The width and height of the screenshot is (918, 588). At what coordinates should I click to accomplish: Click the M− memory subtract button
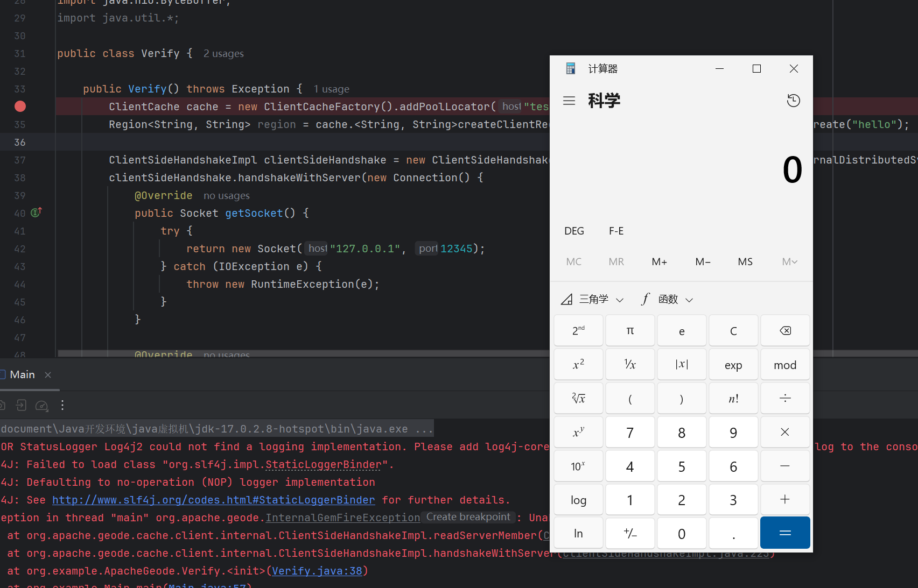point(703,261)
